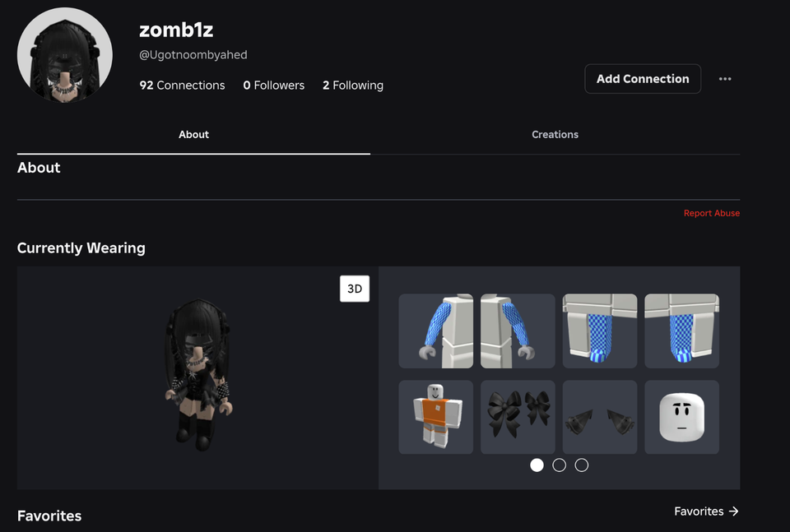View the face item thumbnail
790x532 pixels.
[681, 417]
